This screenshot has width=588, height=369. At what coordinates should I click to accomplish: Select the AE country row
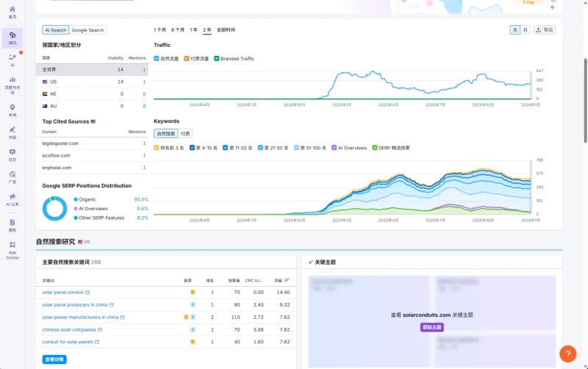[x=93, y=94]
